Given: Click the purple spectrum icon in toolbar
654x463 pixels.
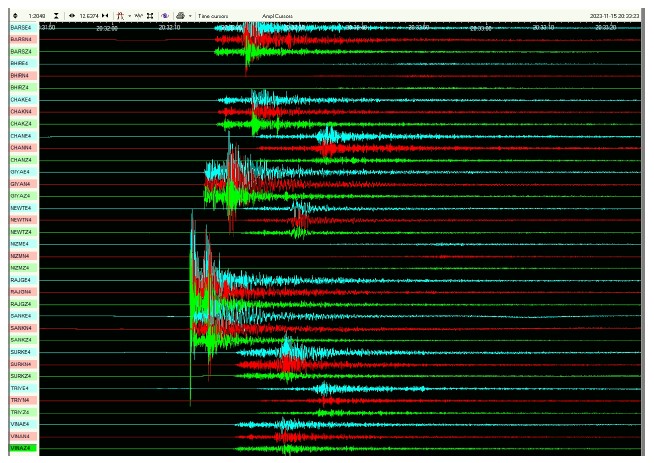Looking at the screenshot, I should (164, 16).
